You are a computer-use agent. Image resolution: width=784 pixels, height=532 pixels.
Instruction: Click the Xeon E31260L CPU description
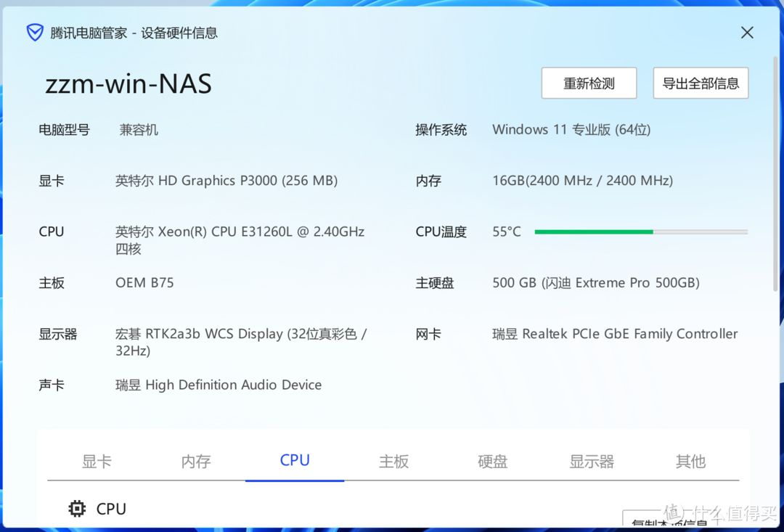coord(240,231)
